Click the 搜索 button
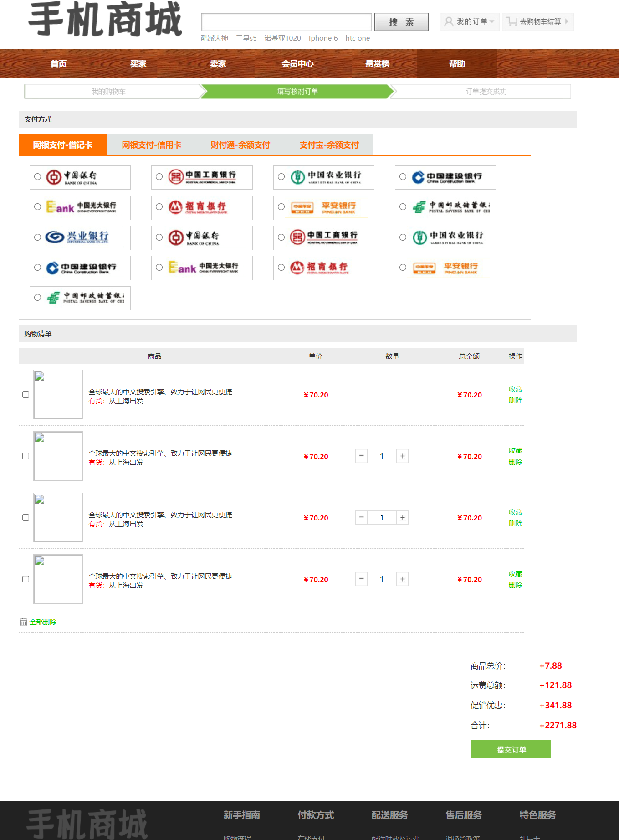 401,22
